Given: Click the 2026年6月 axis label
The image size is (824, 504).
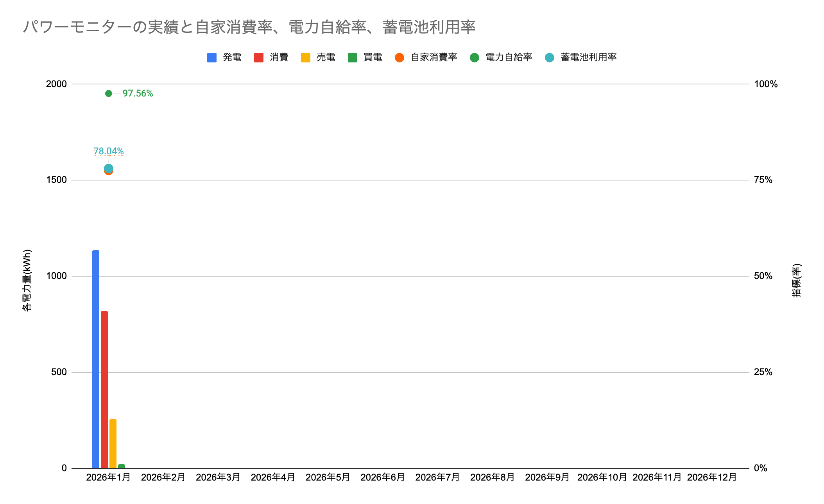Looking at the screenshot, I should [382, 477].
